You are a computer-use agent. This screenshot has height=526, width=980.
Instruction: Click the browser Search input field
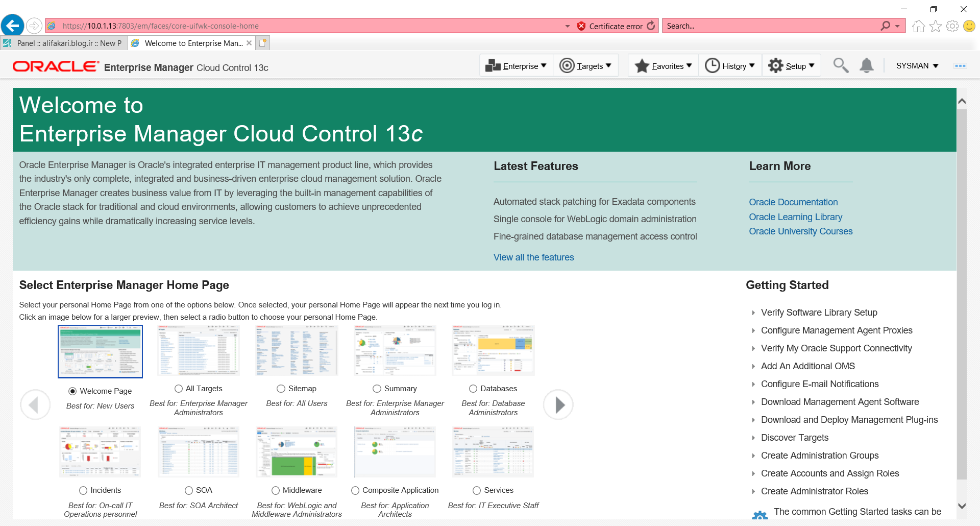771,26
